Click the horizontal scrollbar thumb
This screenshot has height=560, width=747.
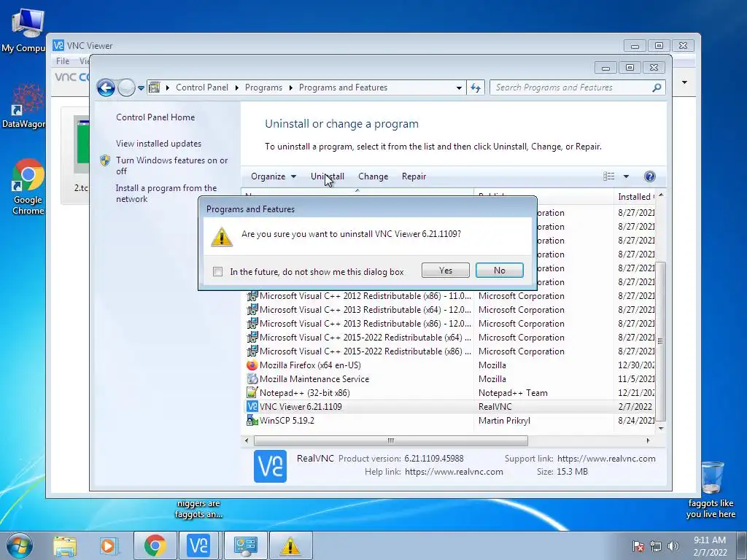[x=391, y=441]
